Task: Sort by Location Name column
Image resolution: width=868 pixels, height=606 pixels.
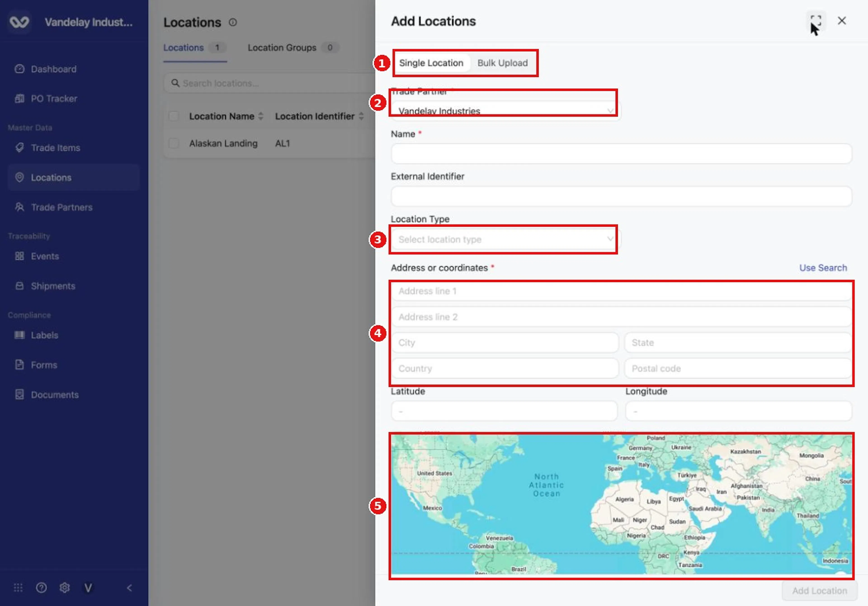Action: [x=226, y=116]
